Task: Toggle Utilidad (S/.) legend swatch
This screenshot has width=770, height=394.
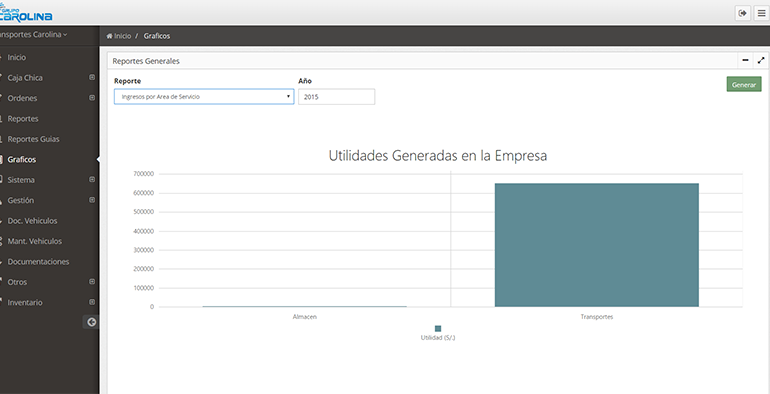Action: [438, 329]
